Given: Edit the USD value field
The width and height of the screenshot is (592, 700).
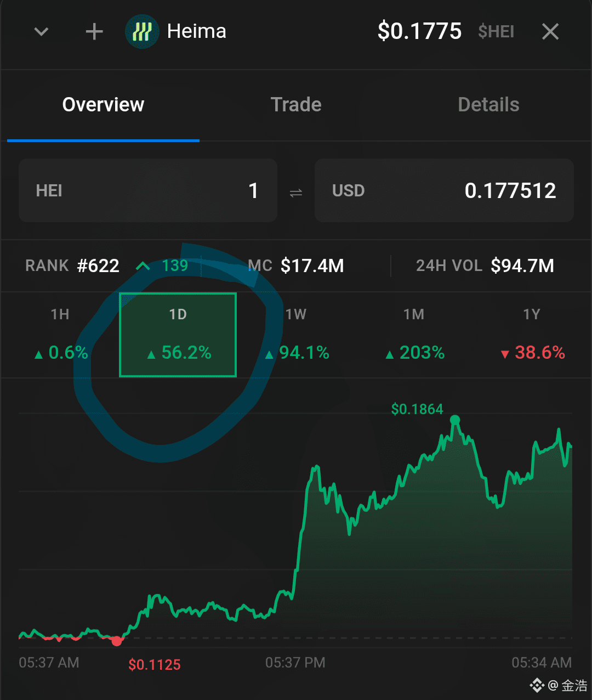Looking at the screenshot, I should click(444, 190).
